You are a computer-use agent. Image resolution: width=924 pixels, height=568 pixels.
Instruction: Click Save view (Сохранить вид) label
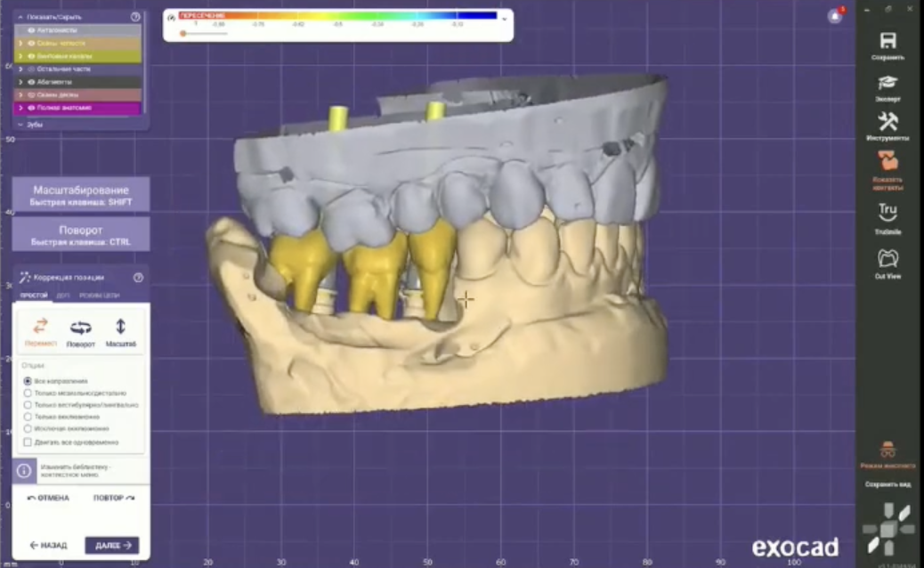tap(888, 484)
